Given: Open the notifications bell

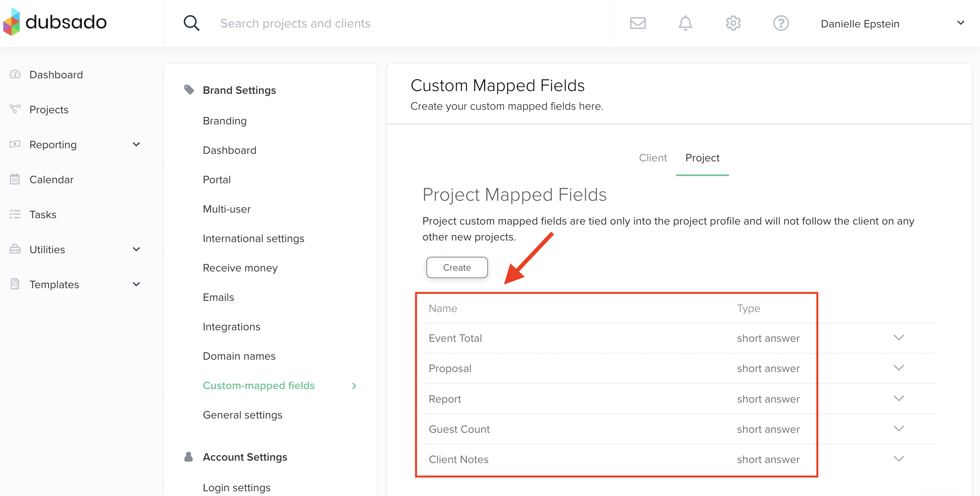Looking at the screenshot, I should (685, 23).
